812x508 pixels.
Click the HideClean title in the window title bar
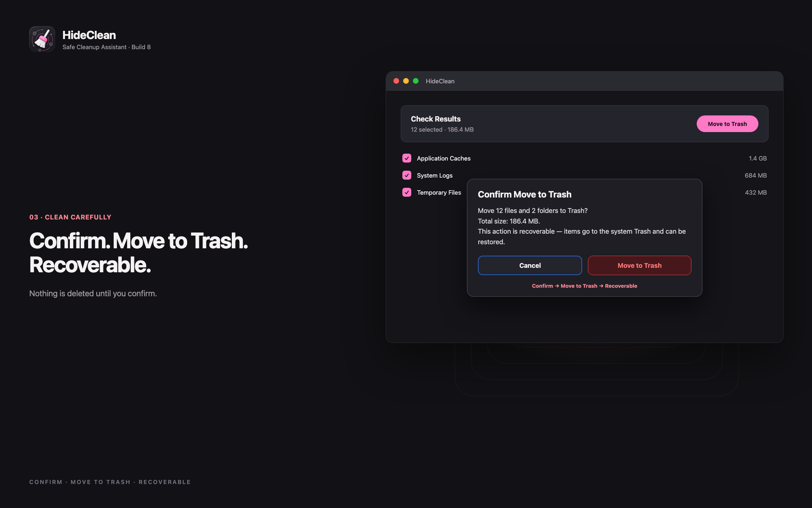(440, 81)
